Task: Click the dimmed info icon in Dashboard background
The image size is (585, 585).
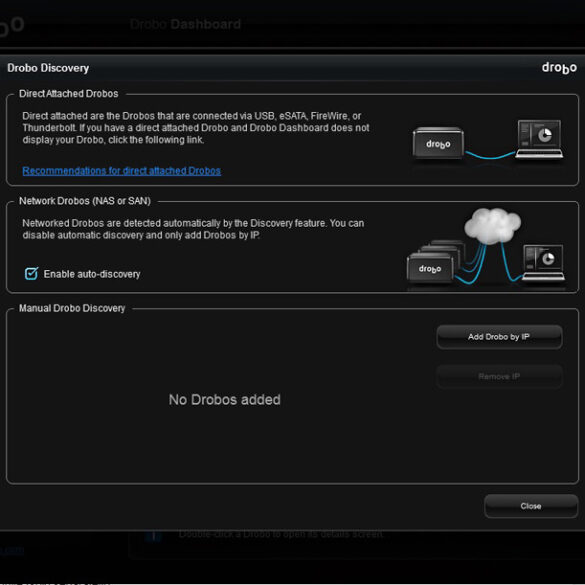Action: click(x=153, y=536)
